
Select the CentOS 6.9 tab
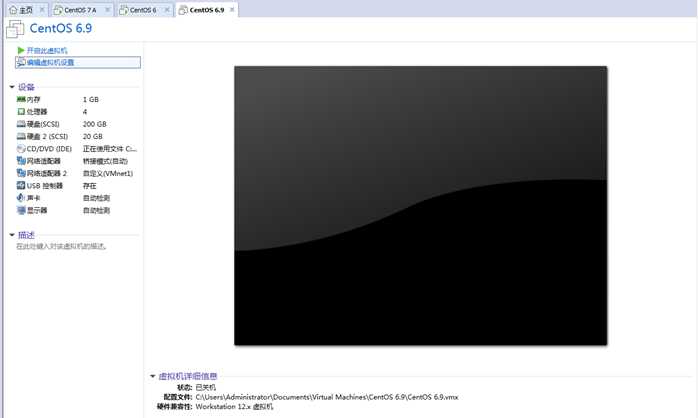point(207,10)
